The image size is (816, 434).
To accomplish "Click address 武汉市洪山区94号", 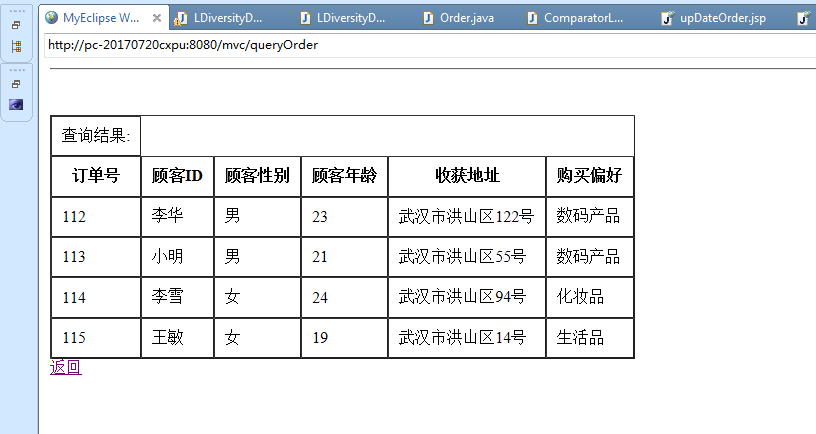I will pyautogui.click(x=462, y=297).
